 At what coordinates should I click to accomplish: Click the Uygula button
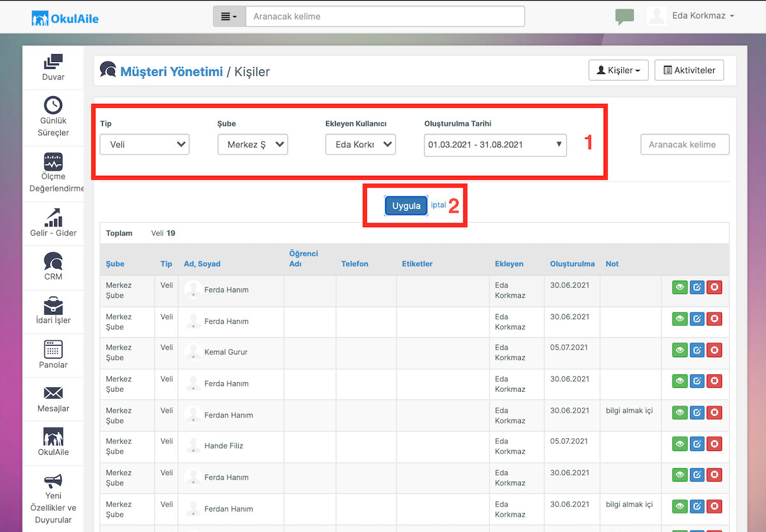coord(406,205)
